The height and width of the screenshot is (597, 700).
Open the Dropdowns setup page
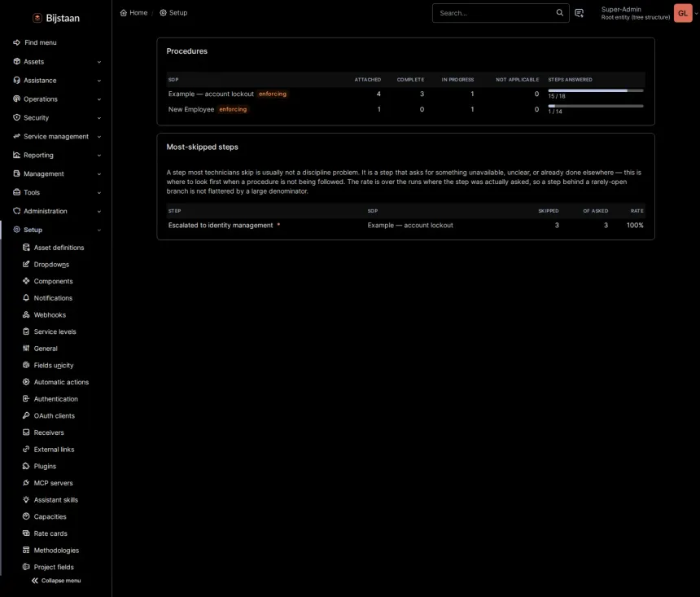[51, 264]
